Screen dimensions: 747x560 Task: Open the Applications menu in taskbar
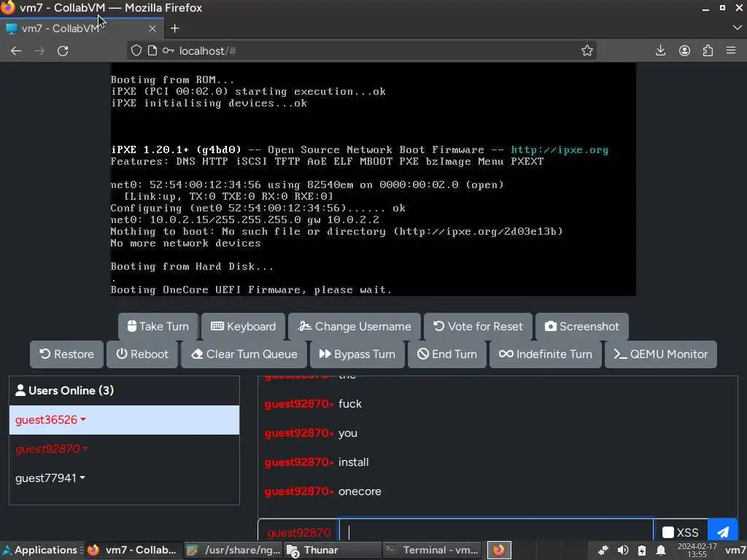click(x=42, y=550)
